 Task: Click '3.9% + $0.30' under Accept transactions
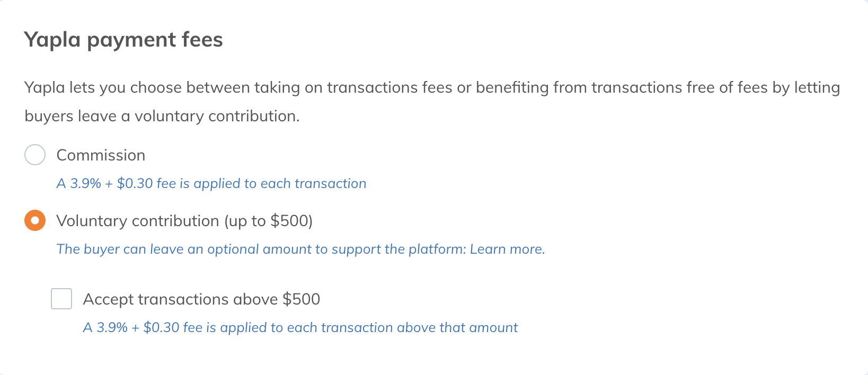(138, 328)
